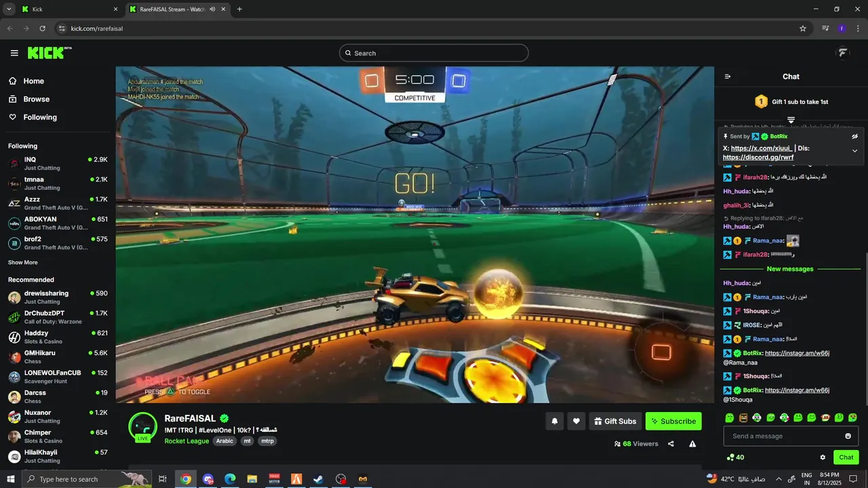Show hidden system tray icons
This screenshot has width=868, height=488.
pos(778,479)
